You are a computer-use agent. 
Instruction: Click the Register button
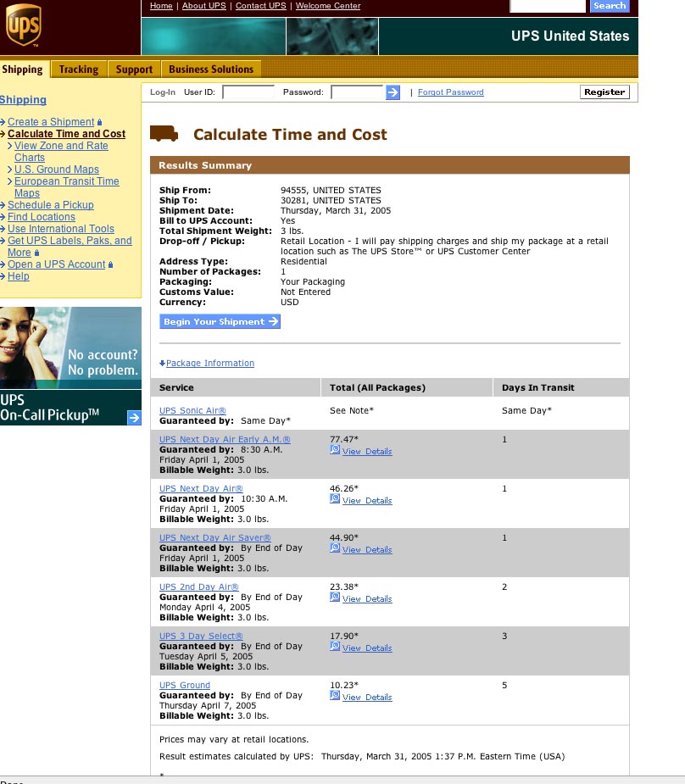[604, 92]
